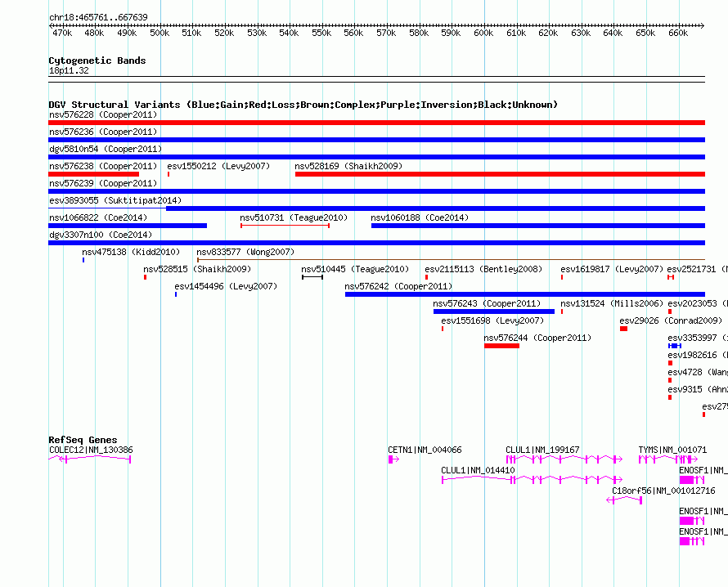Click the dgv3307n100 (Coe2014) label
The width and height of the screenshot is (728, 587).
click(x=101, y=235)
